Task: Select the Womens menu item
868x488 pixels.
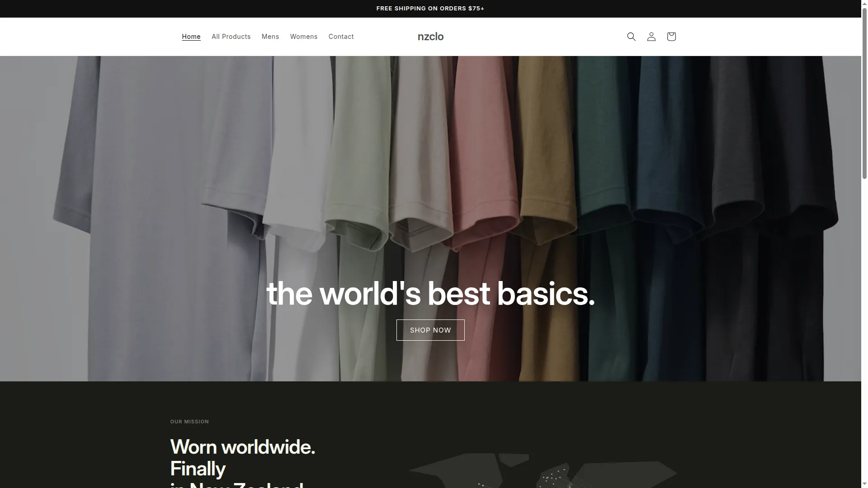Action: (x=304, y=37)
